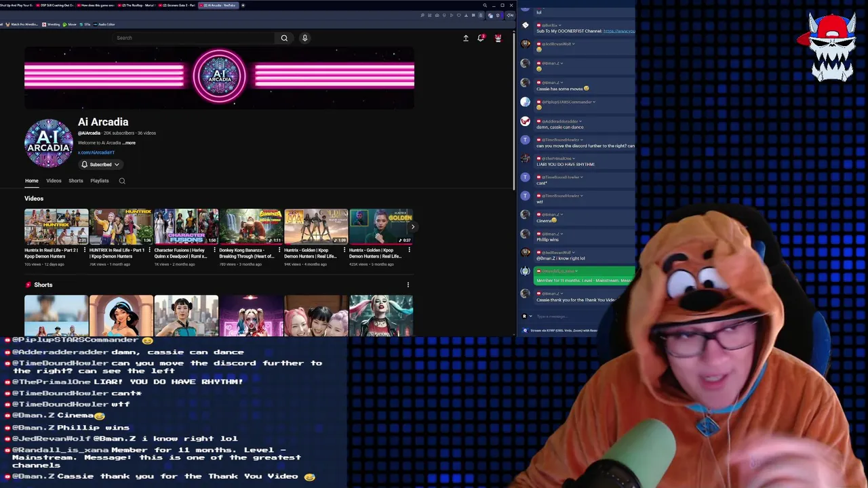Screen dimensions: 868x488
Task: Open x.com/AiArcadiaYT link
Action: 96,152
